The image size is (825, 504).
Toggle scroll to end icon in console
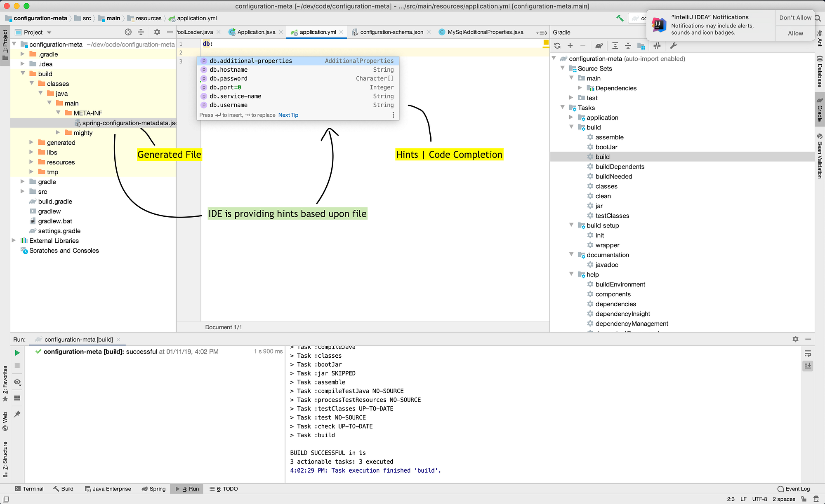(808, 366)
